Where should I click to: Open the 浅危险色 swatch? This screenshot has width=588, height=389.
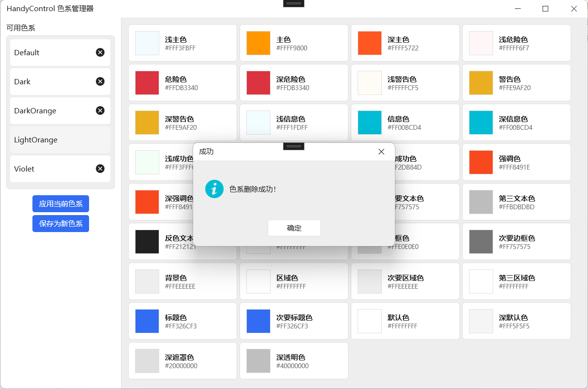[x=481, y=43]
